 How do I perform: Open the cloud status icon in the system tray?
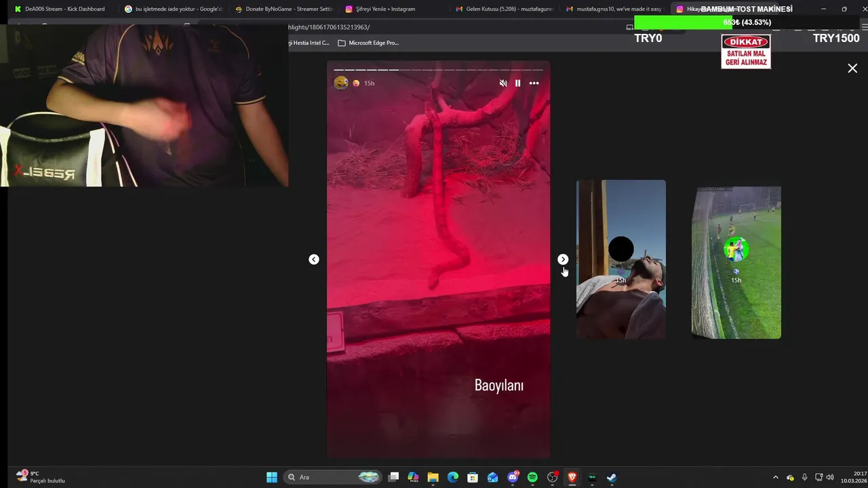790,478
